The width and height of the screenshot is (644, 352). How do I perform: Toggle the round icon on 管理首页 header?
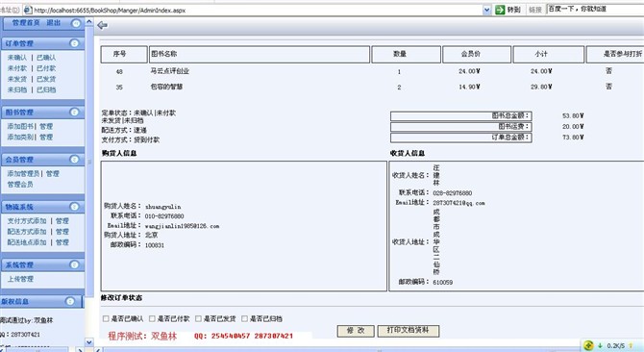click(76, 23)
